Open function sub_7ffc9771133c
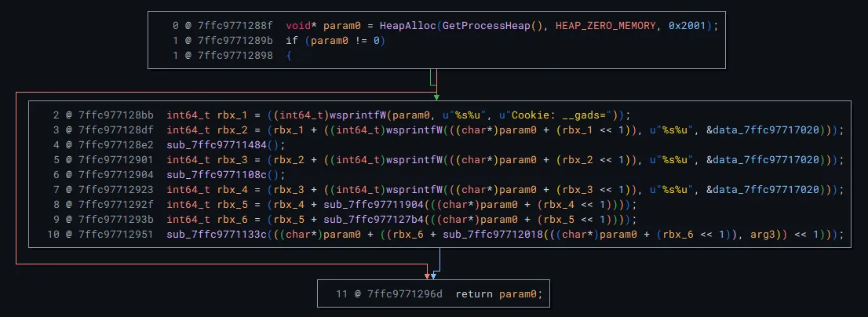The height and width of the screenshot is (317, 868). pyautogui.click(x=217, y=235)
